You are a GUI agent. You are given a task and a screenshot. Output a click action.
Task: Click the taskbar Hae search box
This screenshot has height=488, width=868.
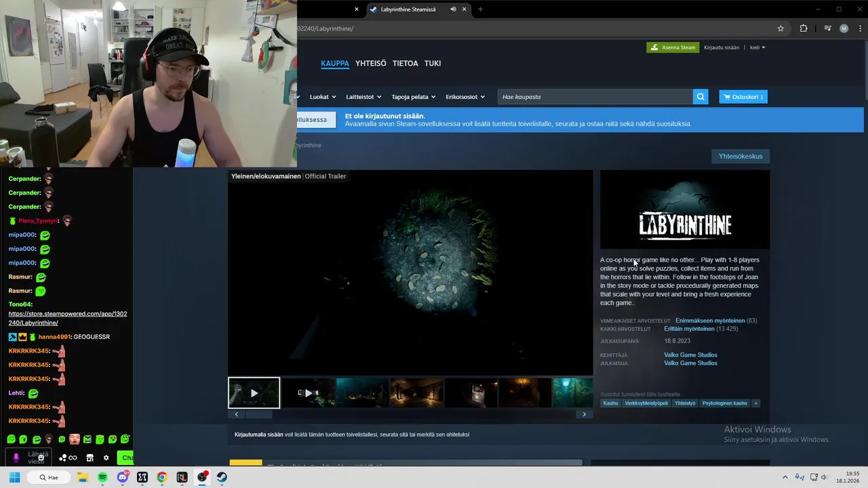[x=50, y=477]
